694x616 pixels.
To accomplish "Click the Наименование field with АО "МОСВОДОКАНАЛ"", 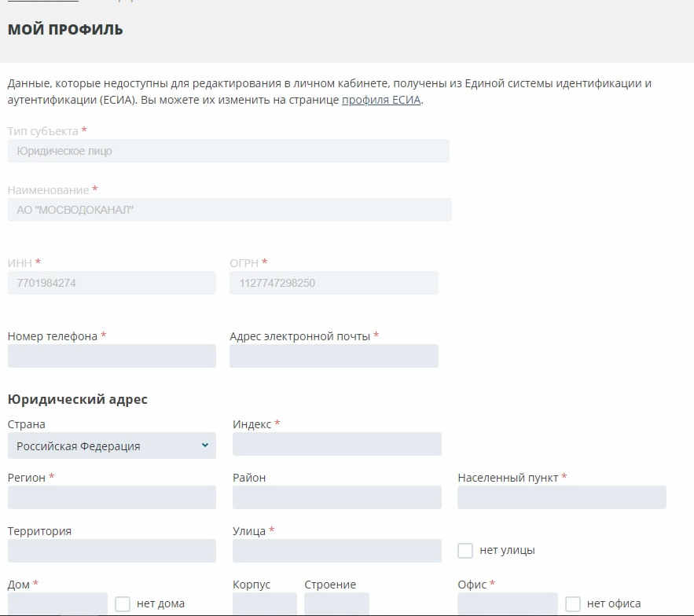I will click(229, 210).
